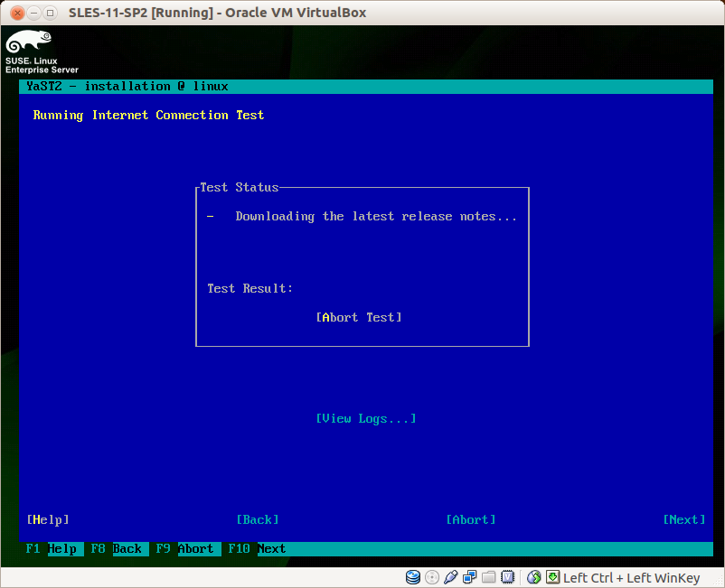725x588 pixels.
Task: Click the SUSE chameleon logo
Action: pyautogui.click(x=29, y=42)
